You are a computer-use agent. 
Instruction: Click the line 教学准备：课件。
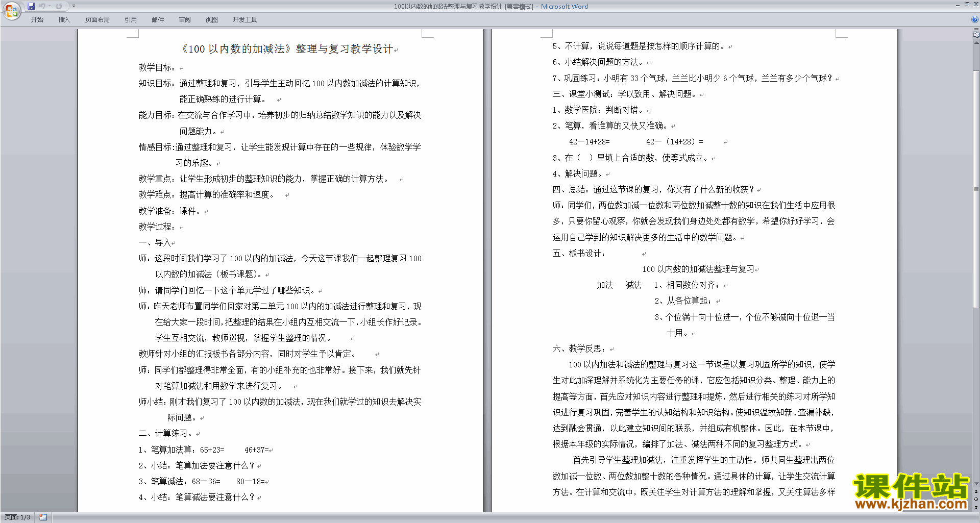[x=170, y=211]
